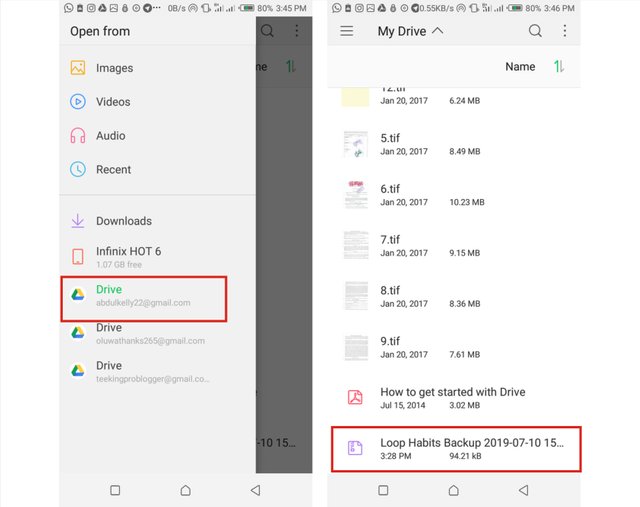Select Audio source in drawer
The image size is (640, 507).
coord(158,136)
